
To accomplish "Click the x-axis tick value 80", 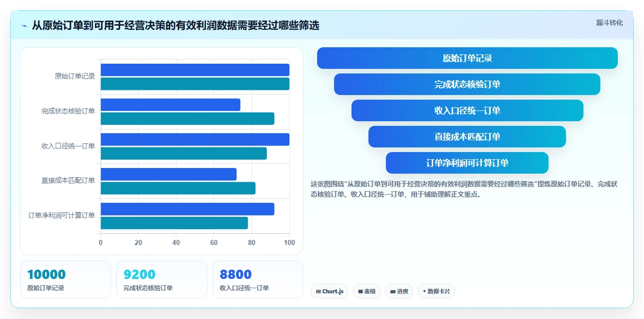I will 251,242.
